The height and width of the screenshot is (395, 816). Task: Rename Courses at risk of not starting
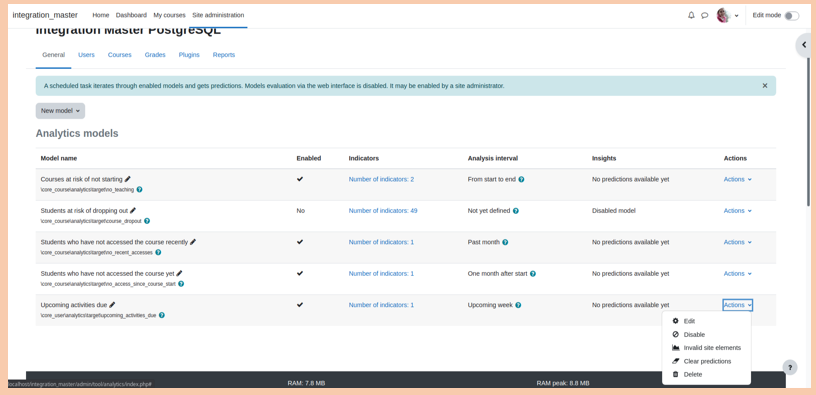click(x=128, y=179)
